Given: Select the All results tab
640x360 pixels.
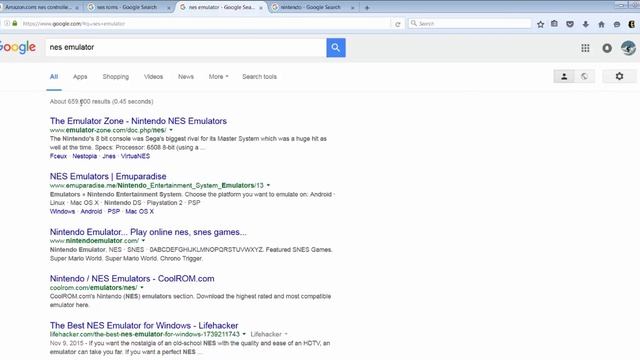Looking at the screenshot, I should click(x=54, y=77).
